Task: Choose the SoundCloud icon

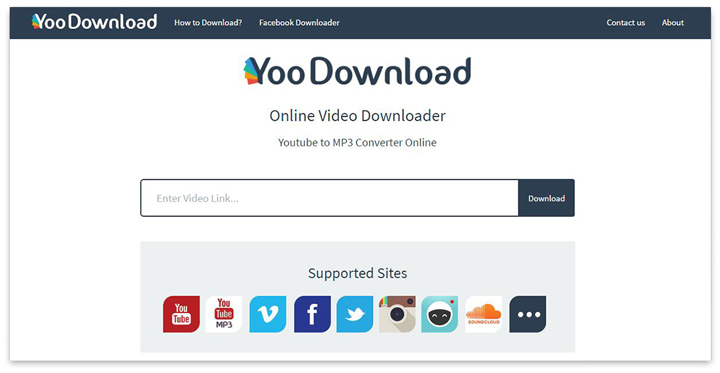Action: 484,314
